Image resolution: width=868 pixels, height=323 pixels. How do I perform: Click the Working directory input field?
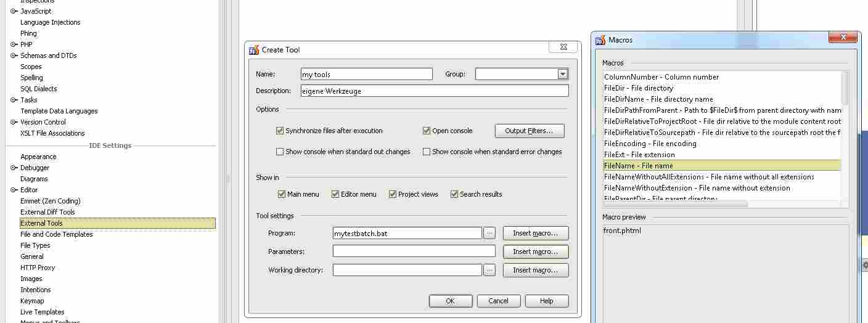click(407, 270)
